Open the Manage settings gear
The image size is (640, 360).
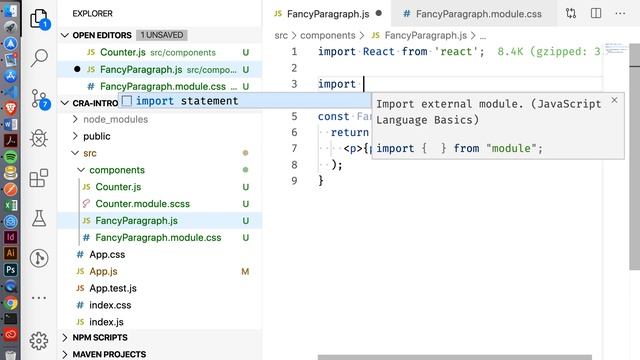click(39, 340)
